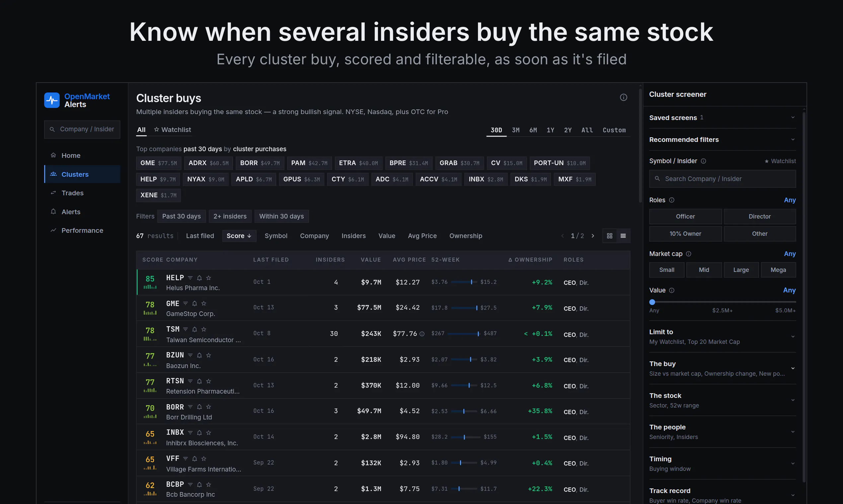This screenshot has height=504, width=843.
Task: Toggle the Large market cap filter
Action: click(741, 270)
